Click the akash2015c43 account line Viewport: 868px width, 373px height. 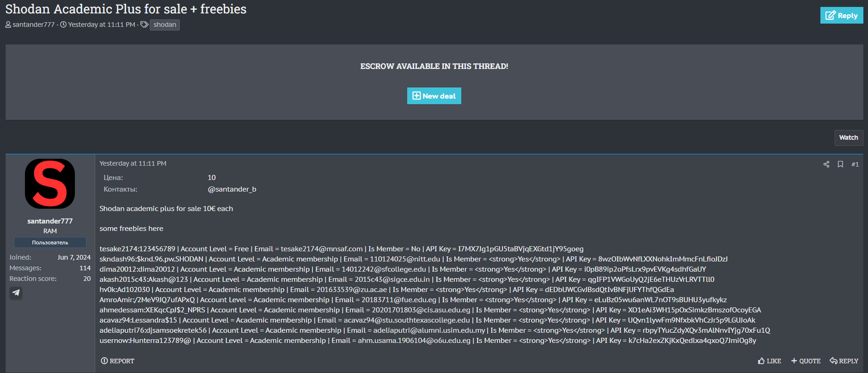point(407,280)
